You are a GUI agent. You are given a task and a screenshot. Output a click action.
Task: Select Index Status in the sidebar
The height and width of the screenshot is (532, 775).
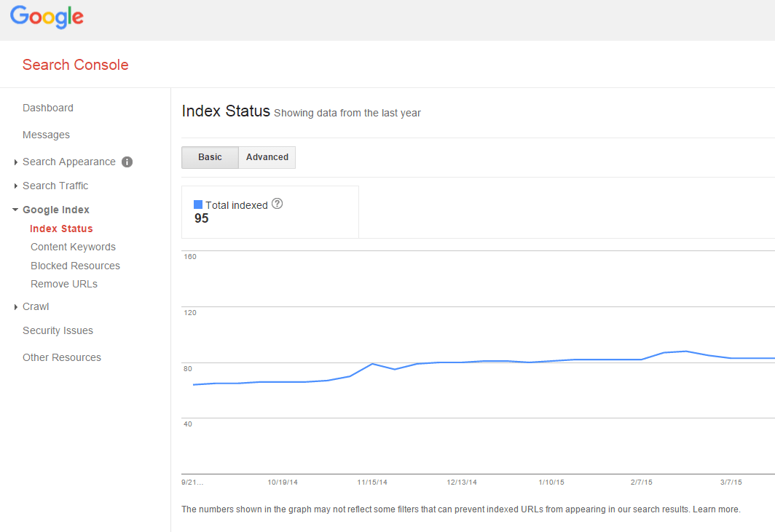click(x=61, y=229)
